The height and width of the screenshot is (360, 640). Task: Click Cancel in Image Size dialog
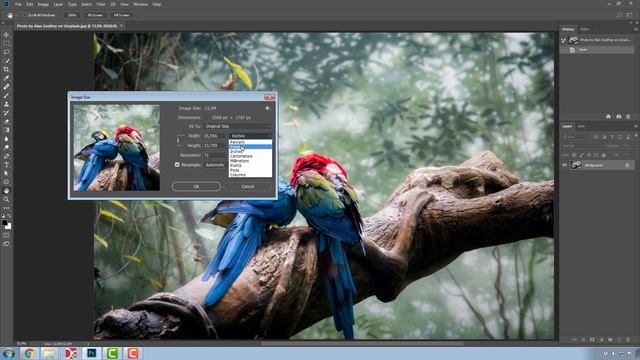coord(248,186)
